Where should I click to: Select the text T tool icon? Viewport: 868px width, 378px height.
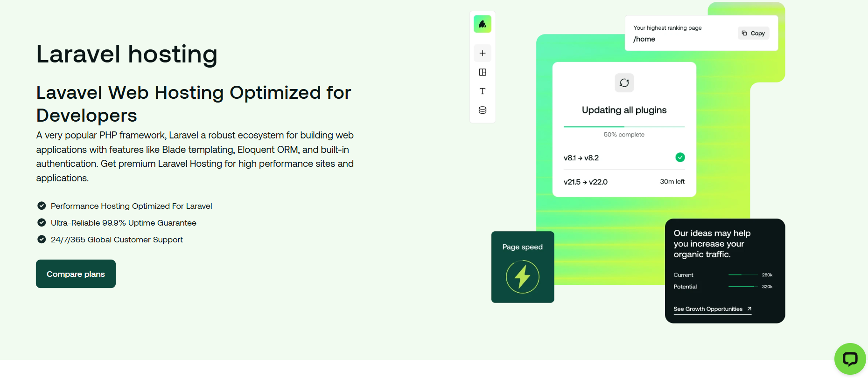483,91
